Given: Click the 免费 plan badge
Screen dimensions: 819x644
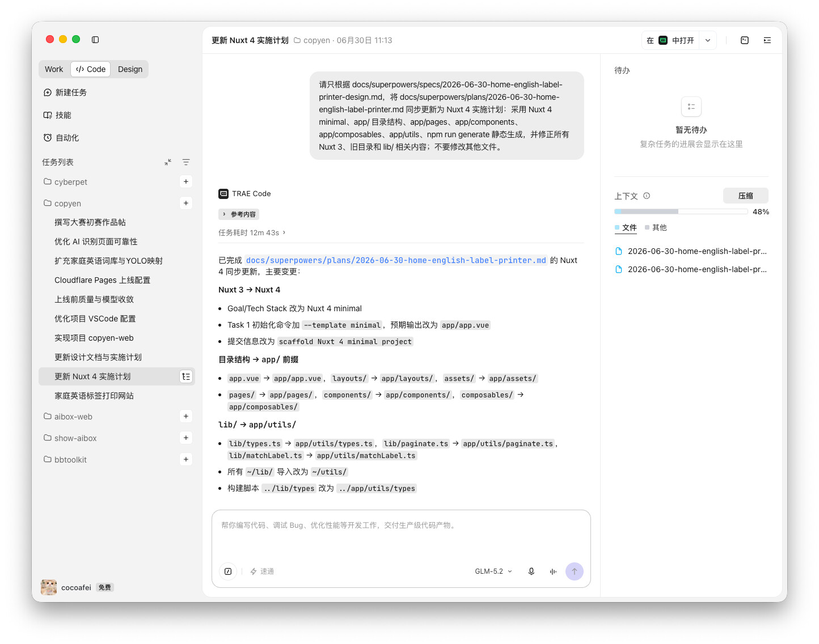Looking at the screenshot, I should (105, 587).
